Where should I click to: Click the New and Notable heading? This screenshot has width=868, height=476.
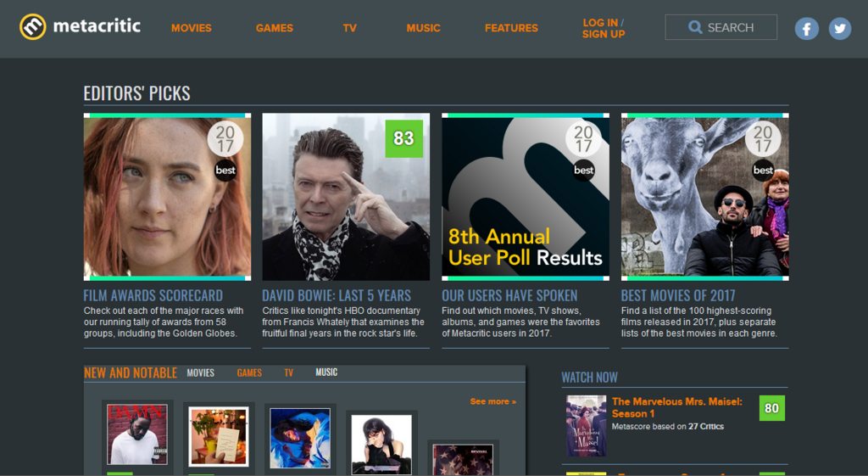click(130, 373)
